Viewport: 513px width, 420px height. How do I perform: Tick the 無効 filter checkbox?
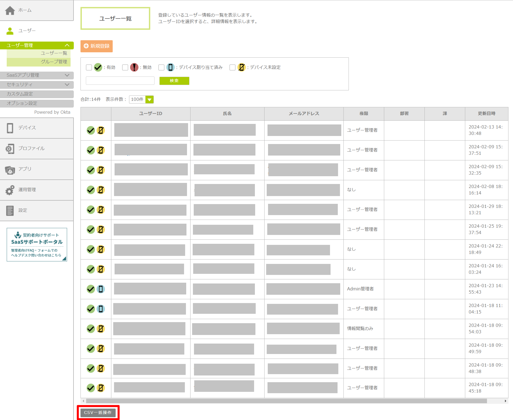125,67
